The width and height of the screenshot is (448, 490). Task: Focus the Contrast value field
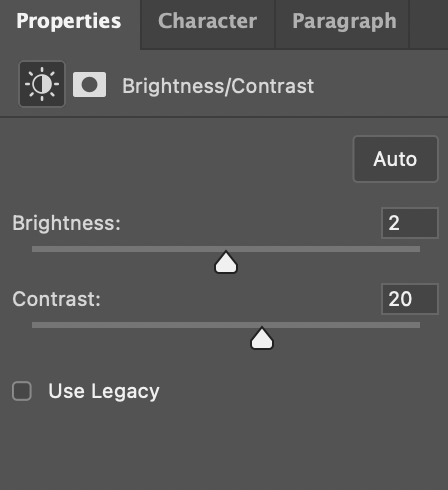(x=410, y=299)
